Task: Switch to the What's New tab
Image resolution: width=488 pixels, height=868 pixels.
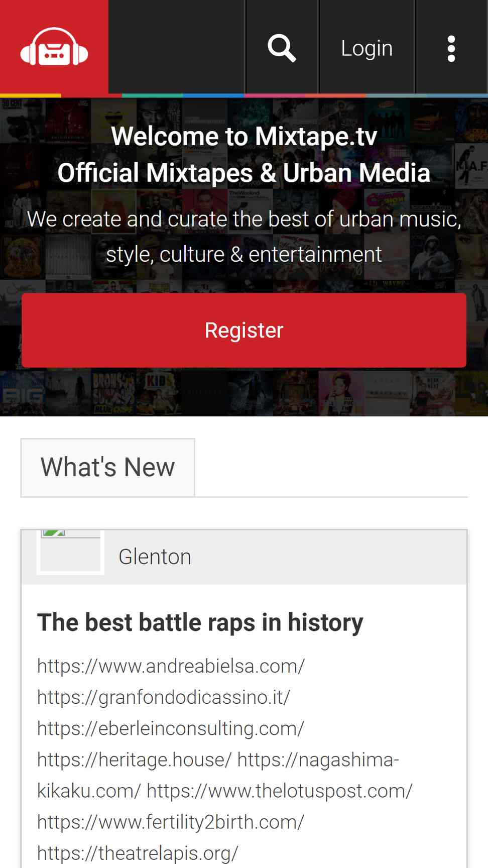Action: (x=107, y=467)
